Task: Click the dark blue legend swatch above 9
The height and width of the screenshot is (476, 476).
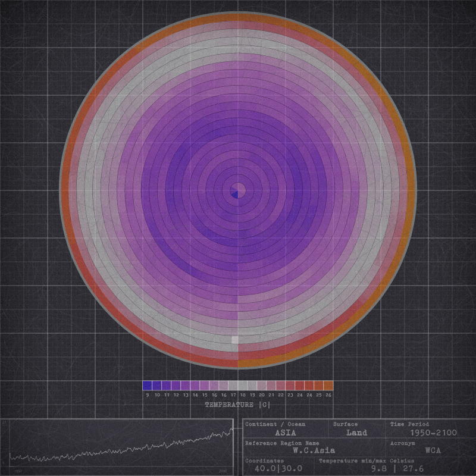Action: click(147, 386)
